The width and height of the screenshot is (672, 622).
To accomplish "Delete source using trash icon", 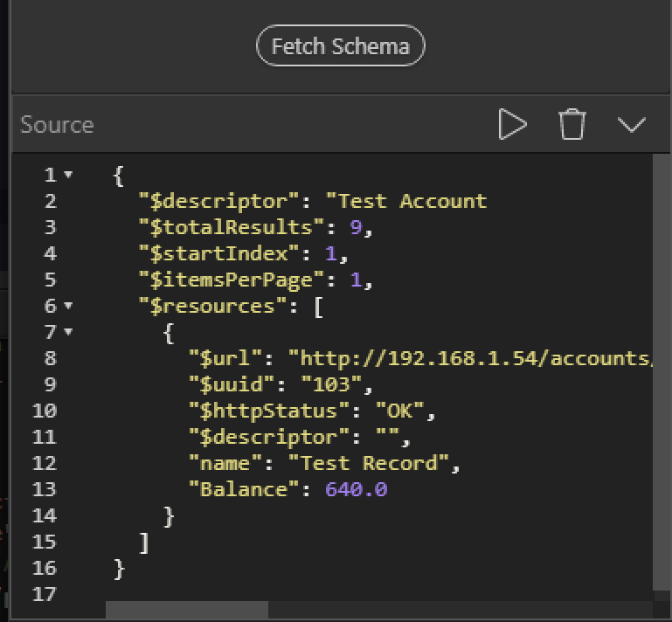I will pyautogui.click(x=572, y=124).
